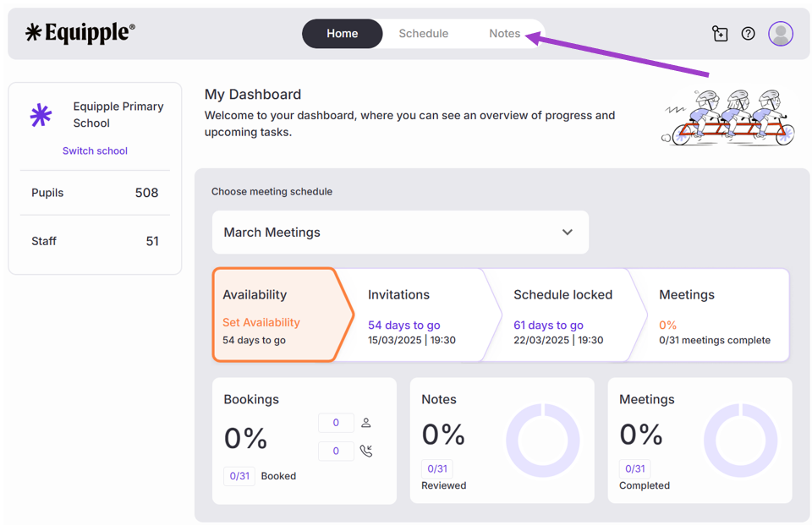Select the Schedule locked step

pos(558,315)
